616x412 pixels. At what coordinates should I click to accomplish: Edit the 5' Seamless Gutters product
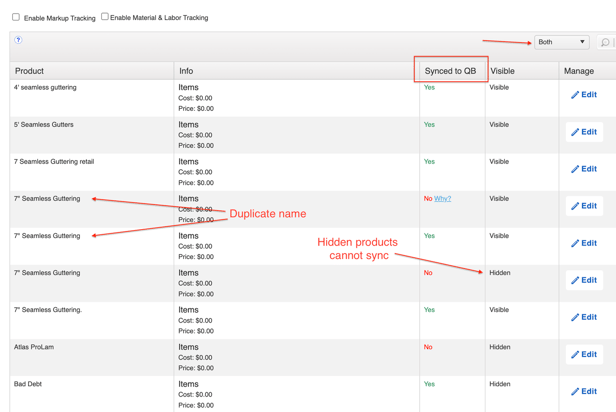click(584, 132)
